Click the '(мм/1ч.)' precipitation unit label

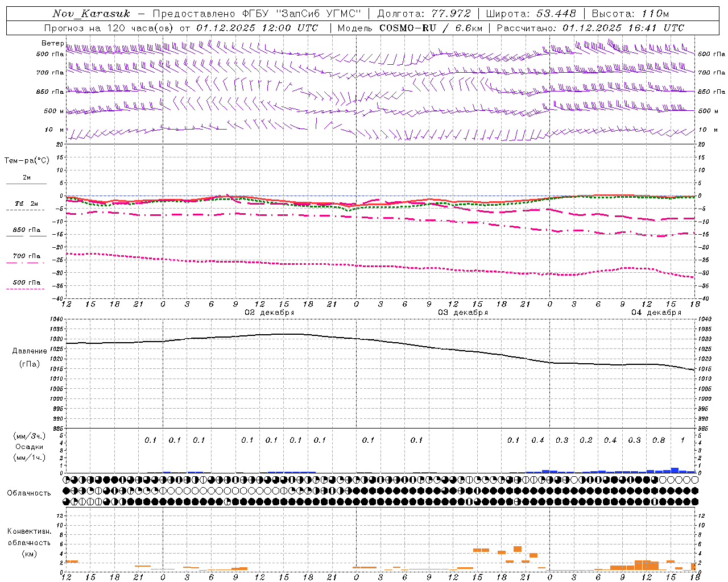click(30, 458)
